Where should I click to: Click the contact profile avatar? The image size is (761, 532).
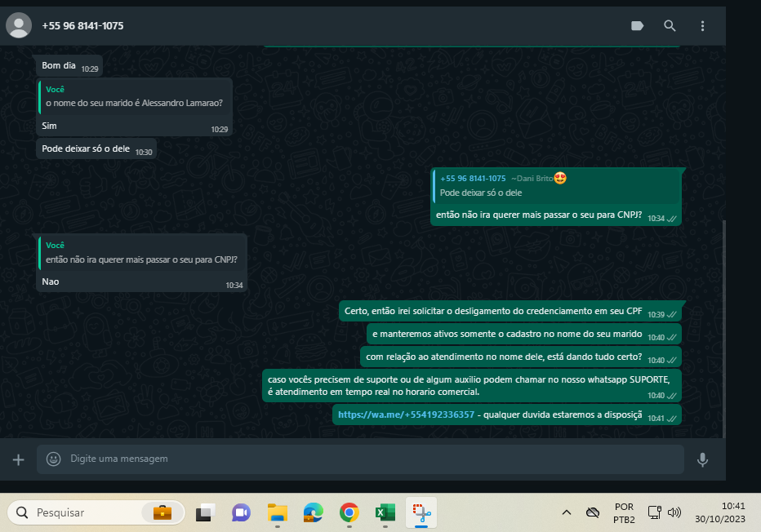tap(19, 26)
